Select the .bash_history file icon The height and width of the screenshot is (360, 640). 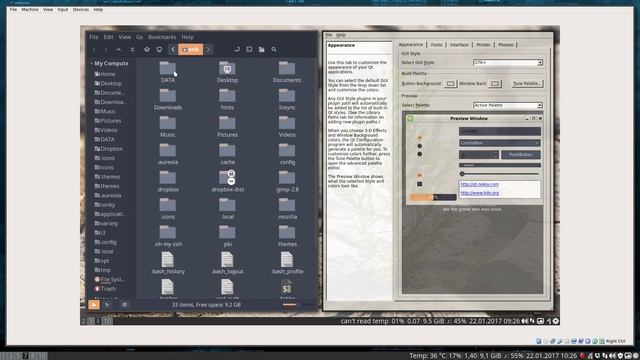[168, 260]
